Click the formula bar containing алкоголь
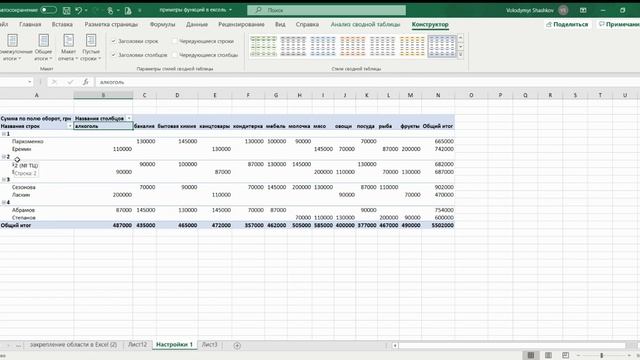Viewport: 640px width, 360px height. pyautogui.click(x=367, y=82)
